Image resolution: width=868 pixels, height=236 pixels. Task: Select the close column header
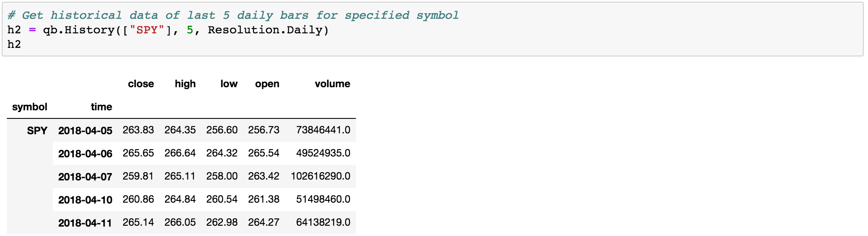pyautogui.click(x=141, y=84)
